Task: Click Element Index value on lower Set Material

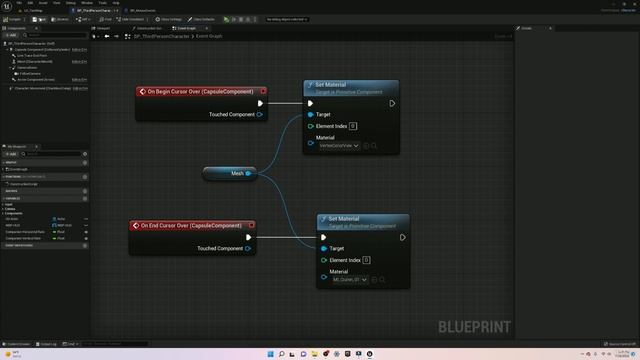Action: coord(367,260)
